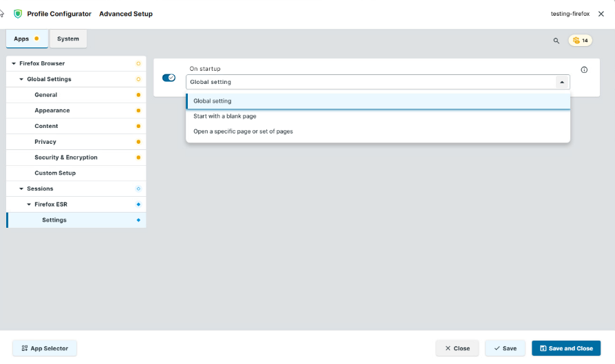615x364 pixels.
Task: Collapse the Sessions tree arrow
Action: [x=21, y=189]
